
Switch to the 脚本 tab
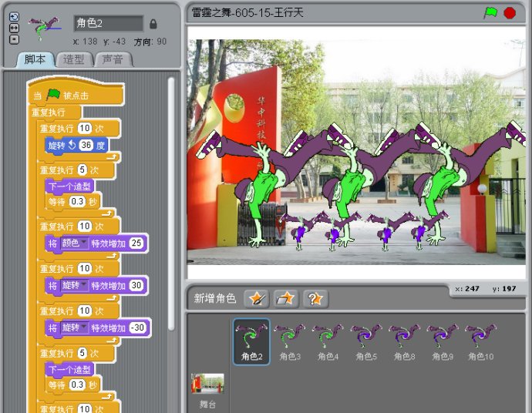tap(35, 59)
